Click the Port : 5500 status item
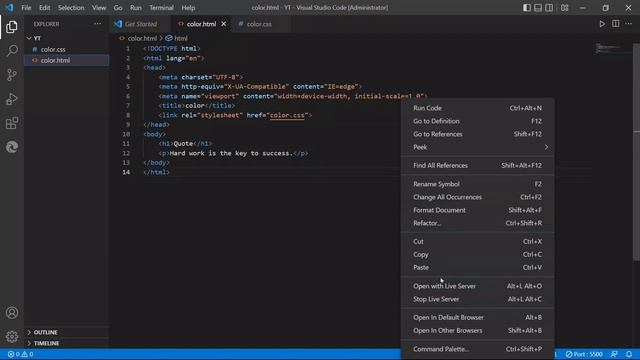 (x=584, y=354)
